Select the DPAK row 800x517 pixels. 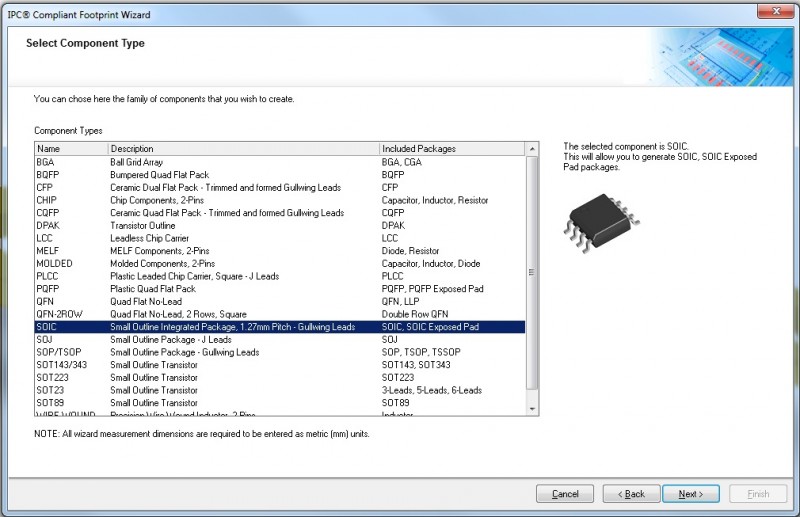(280, 226)
